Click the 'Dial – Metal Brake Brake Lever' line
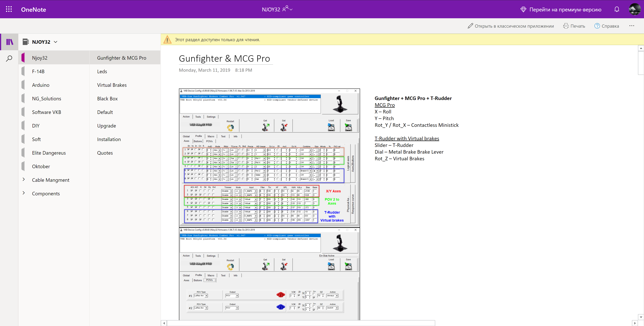Image resolution: width=644 pixels, height=326 pixels. tap(409, 152)
